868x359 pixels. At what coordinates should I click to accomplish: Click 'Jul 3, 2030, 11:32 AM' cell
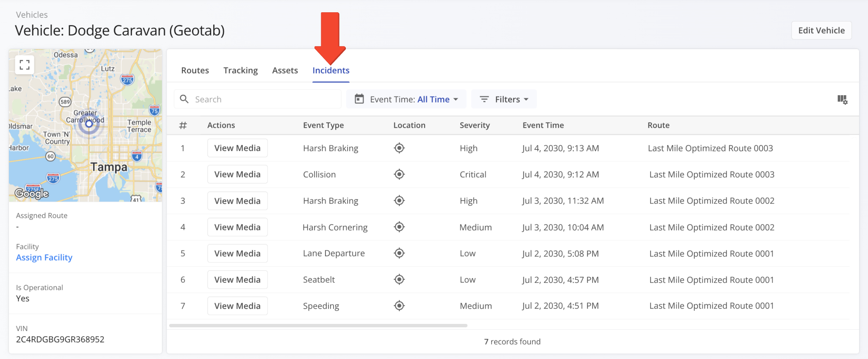pos(563,201)
